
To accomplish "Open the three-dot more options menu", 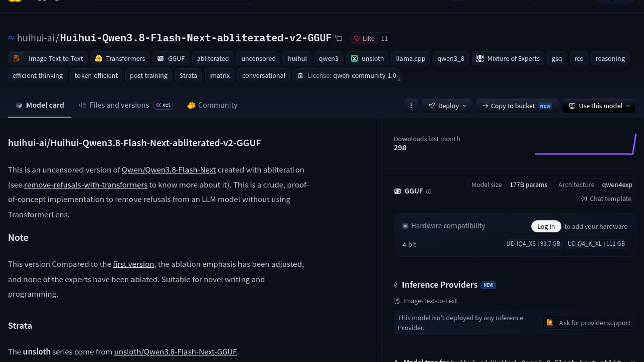I will [411, 106].
